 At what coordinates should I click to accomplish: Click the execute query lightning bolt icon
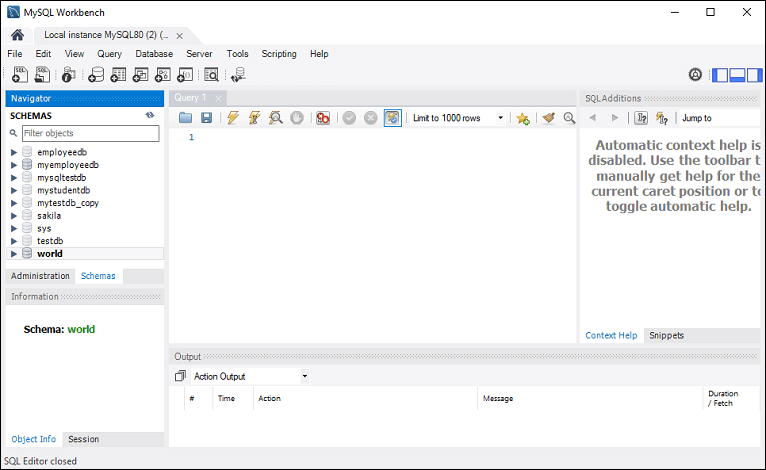click(233, 118)
